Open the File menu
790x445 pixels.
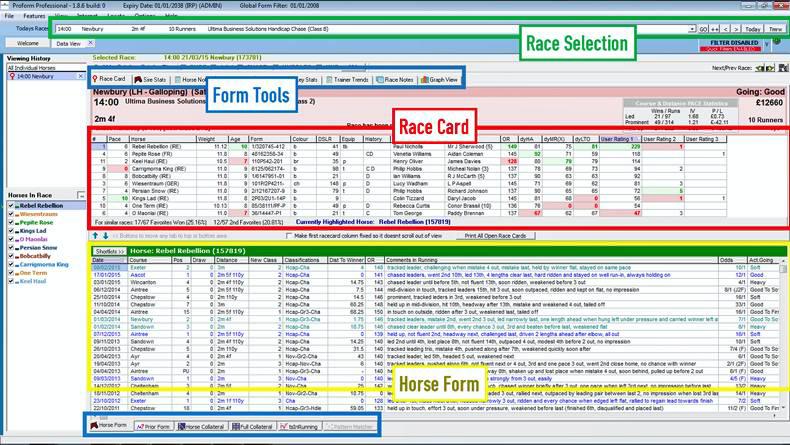point(10,16)
